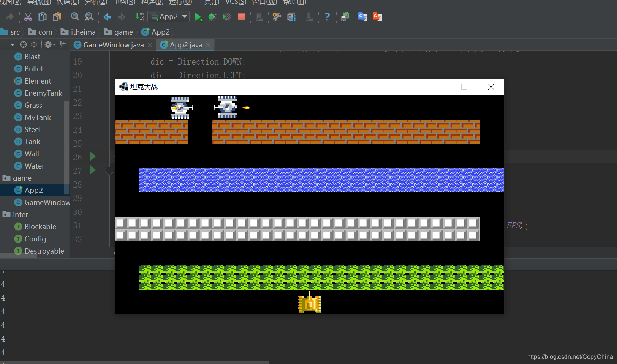Viewport: 617px width, 364px height.
Task: Select the Element class in project tree
Action: 38,81
